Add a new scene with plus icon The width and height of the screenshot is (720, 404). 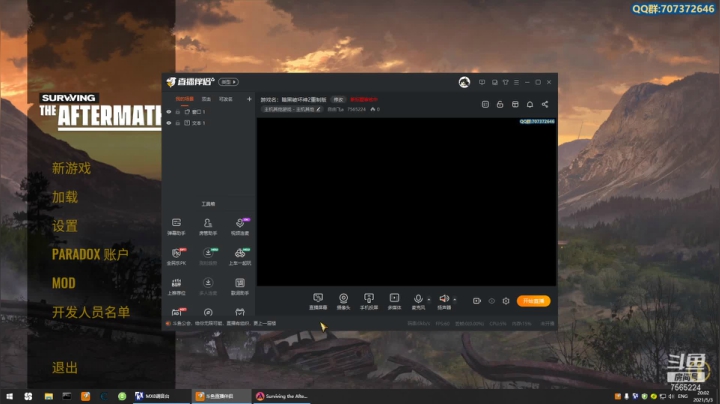coord(249,99)
